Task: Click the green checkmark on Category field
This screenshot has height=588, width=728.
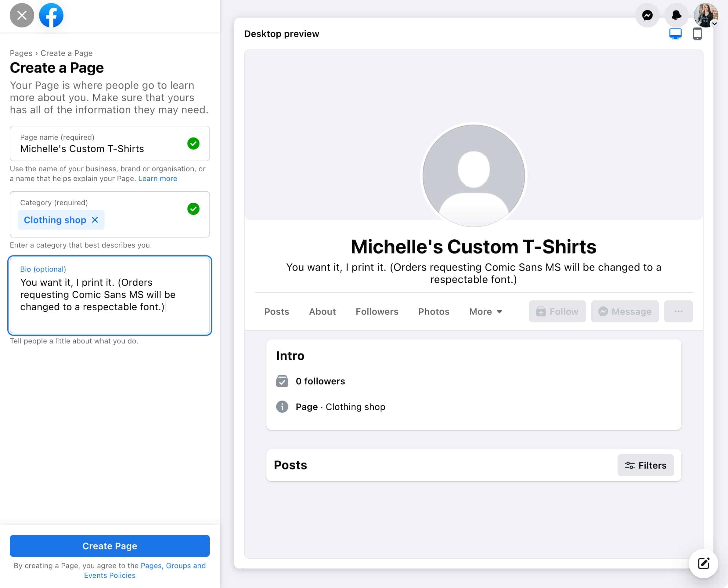Action: click(x=193, y=208)
